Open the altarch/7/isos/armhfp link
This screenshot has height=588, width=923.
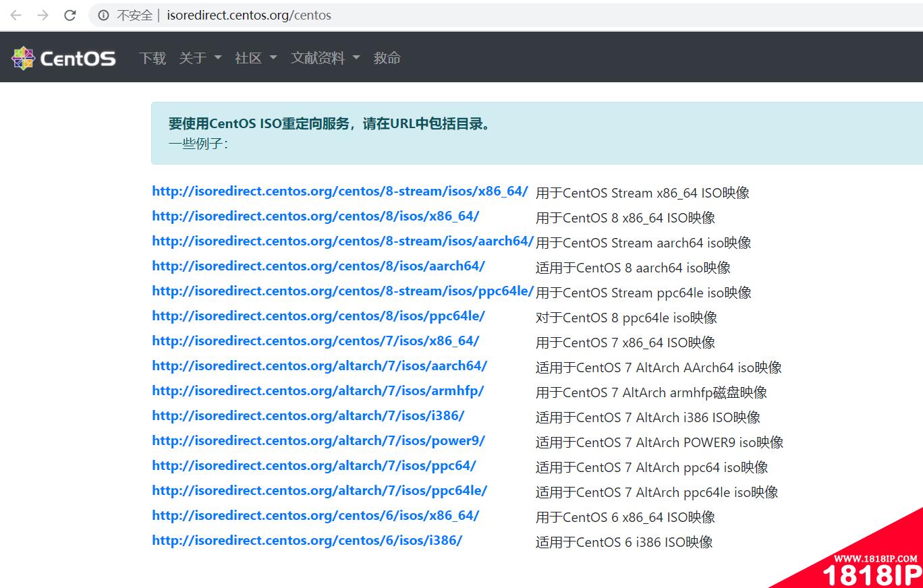coord(318,391)
